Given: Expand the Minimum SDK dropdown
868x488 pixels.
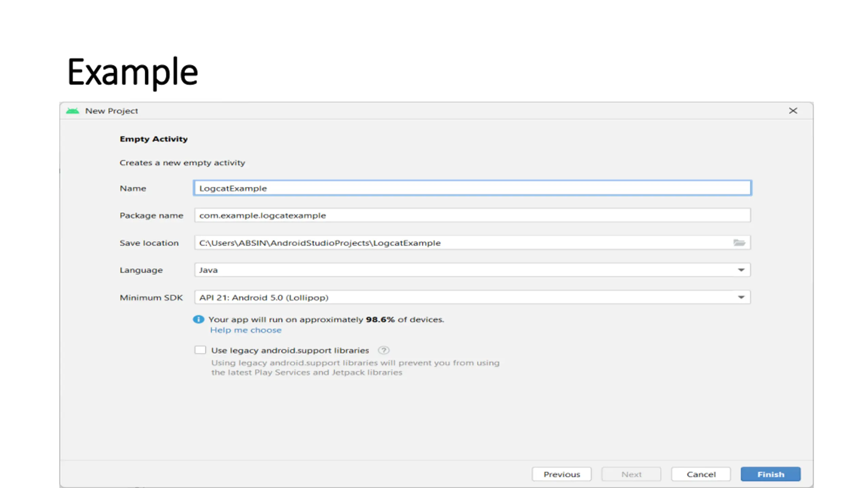Looking at the screenshot, I should [x=472, y=297].
